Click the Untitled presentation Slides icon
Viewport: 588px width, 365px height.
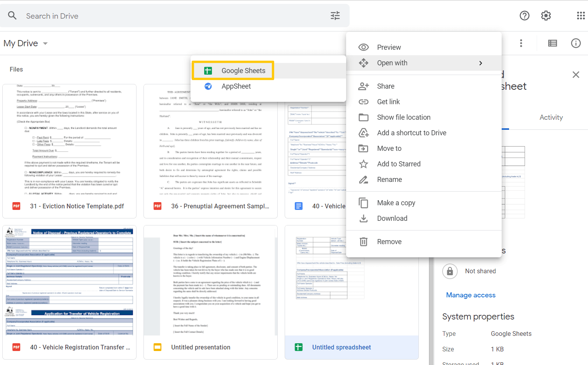157,347
